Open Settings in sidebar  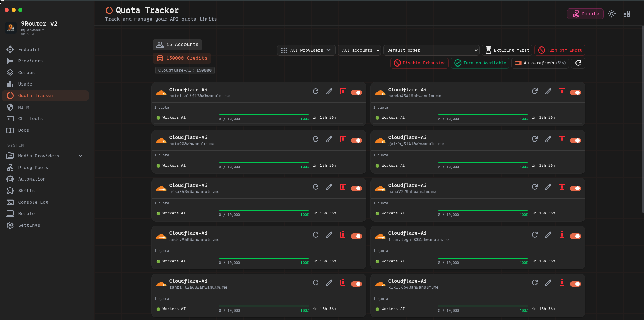click(x=45, y=225)
